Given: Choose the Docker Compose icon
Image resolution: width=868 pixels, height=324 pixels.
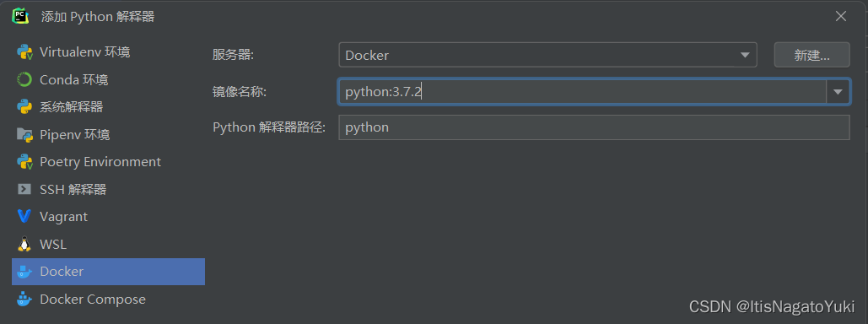Looking at the screenshot, I should 24,299.
